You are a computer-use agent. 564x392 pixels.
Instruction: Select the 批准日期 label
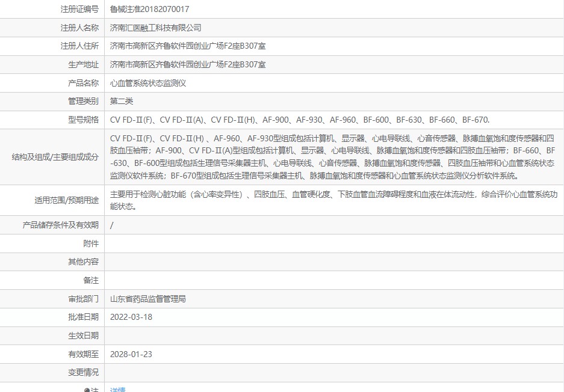click(x=84, y=317)
